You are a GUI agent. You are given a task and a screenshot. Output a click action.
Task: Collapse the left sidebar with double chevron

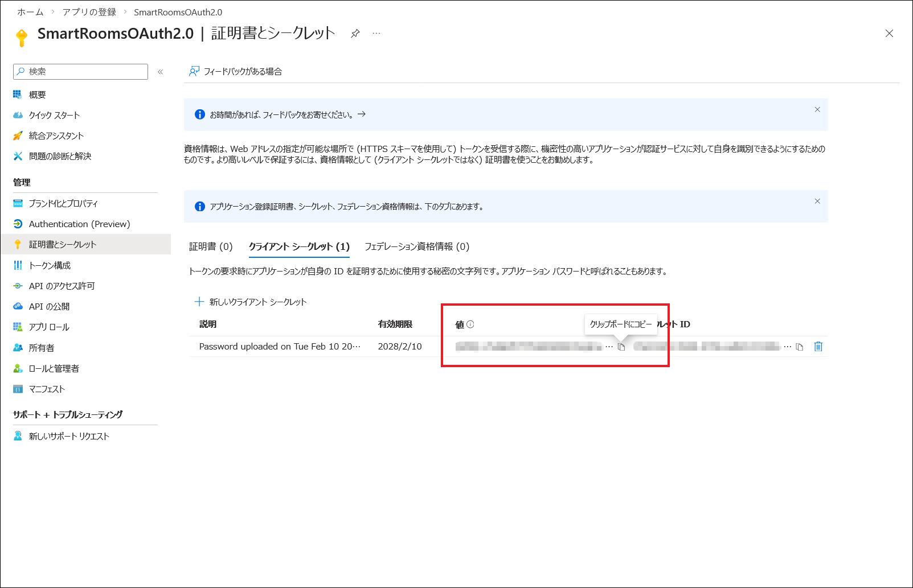tap(161, 72)
